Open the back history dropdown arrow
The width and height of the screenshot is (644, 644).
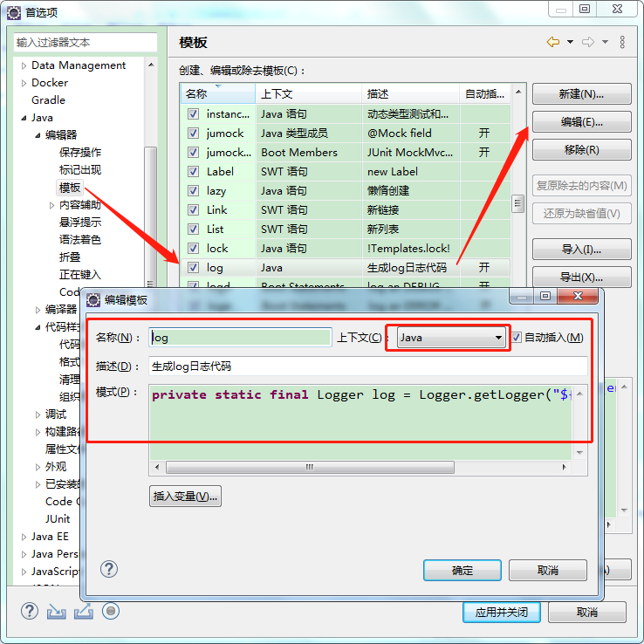click(x=570, y=42)
